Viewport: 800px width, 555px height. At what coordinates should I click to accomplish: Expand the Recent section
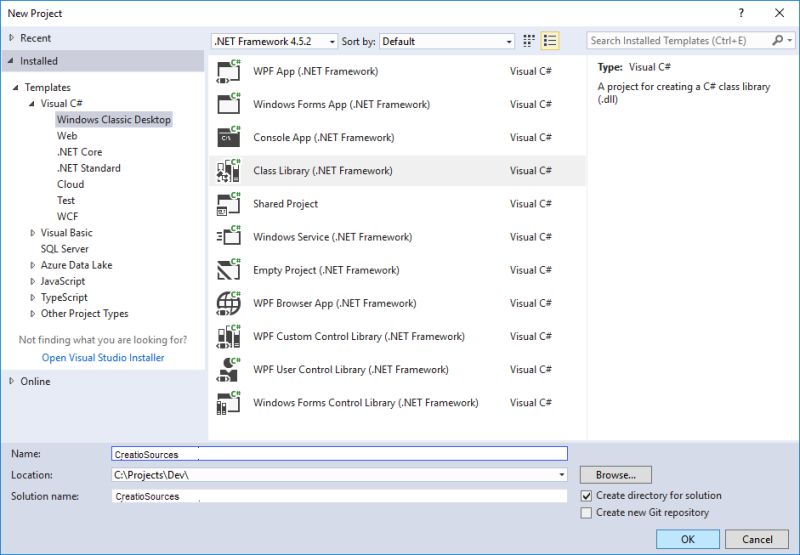11,38
